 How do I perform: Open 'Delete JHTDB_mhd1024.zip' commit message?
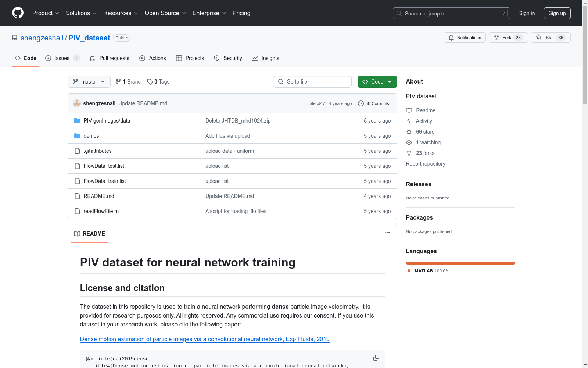238,121
